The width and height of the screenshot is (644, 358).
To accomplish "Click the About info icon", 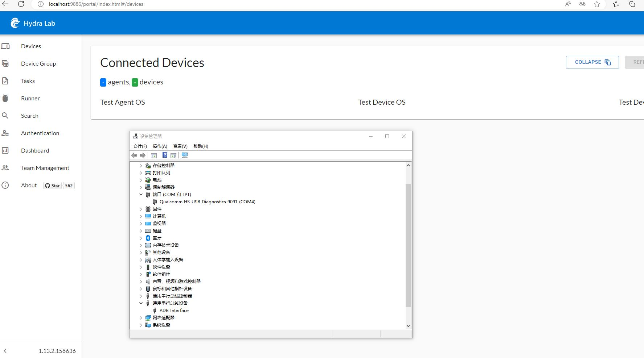I will (x=5, y=185).
